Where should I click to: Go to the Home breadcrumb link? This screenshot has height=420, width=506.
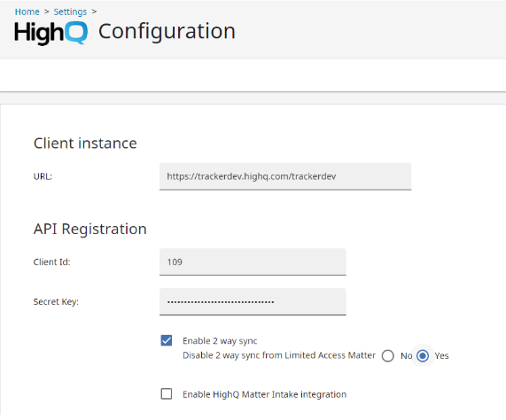tap(27, 12)
